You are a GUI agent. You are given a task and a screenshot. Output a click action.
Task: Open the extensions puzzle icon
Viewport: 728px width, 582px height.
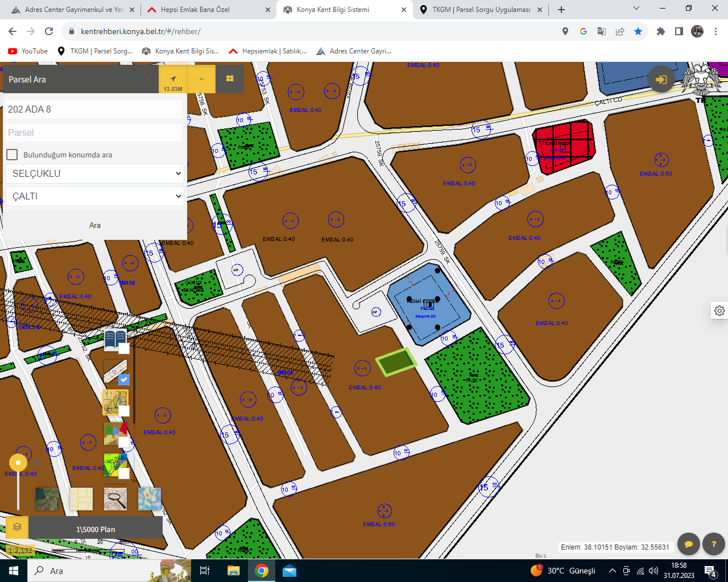point(661,31)
